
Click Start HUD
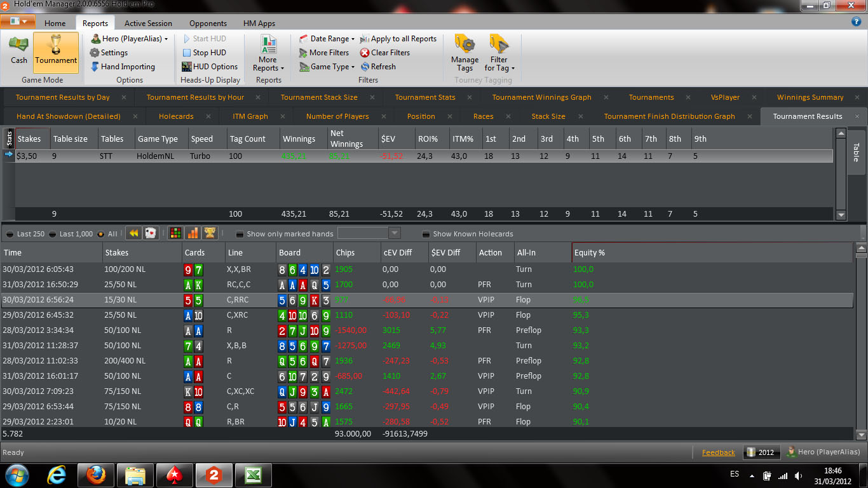pyautogui.click(x=204, y=39)
